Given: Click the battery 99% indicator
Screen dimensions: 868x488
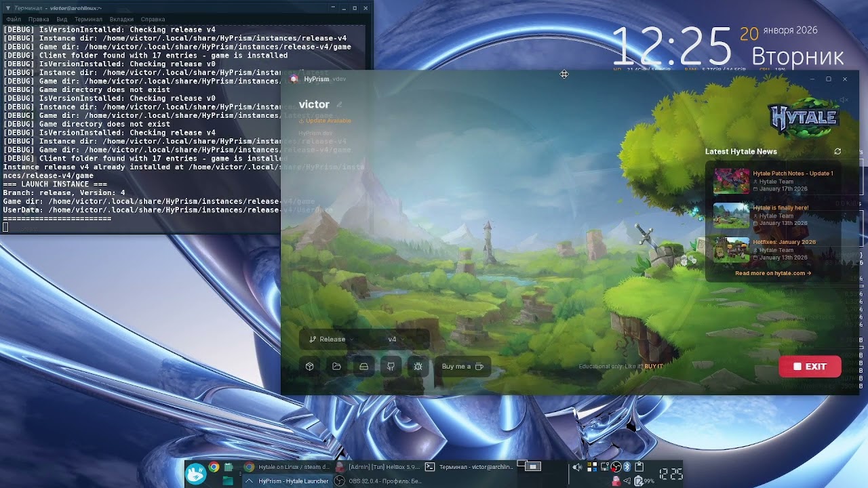Looking at the screenshot, I should (x=644, y=481).
